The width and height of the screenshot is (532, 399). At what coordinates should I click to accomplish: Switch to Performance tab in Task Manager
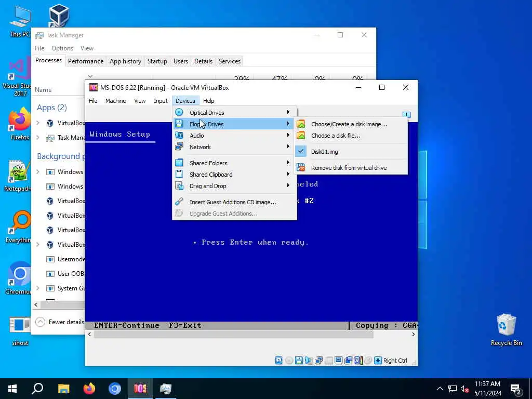coord(86,61)
